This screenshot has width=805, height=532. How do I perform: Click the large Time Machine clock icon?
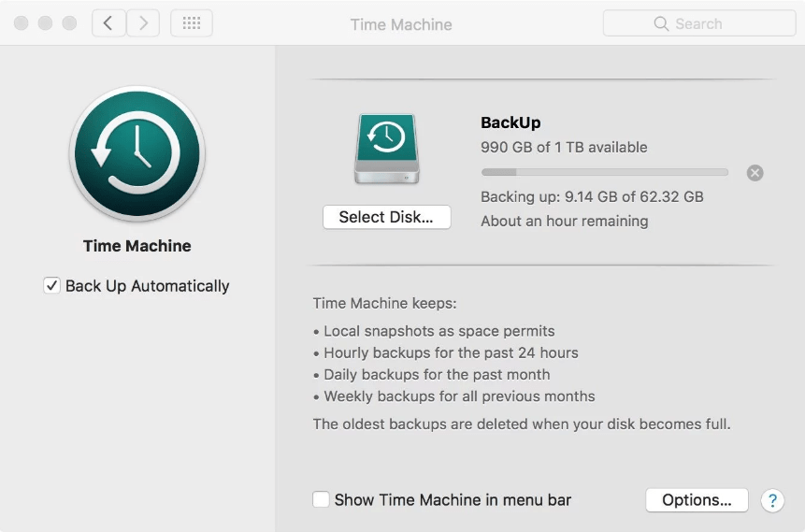click(x=137, y=153)
